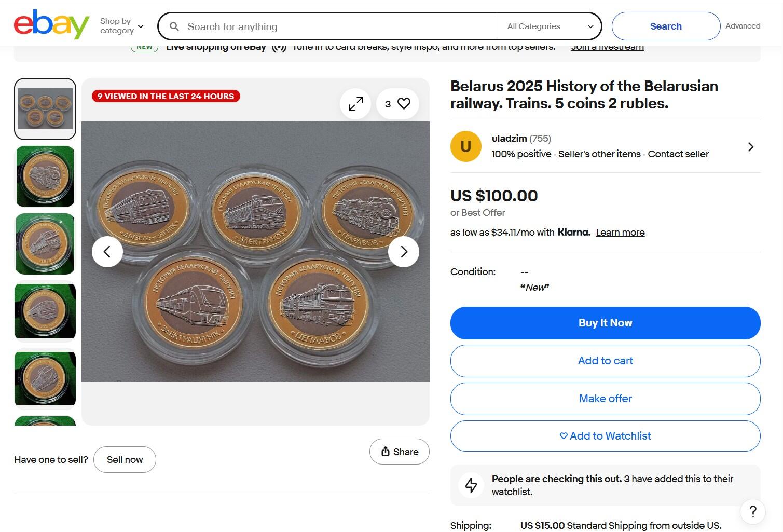The image size is (783, 532).
Task: Add to Watchlist toggle button
Action: [606, 436]
